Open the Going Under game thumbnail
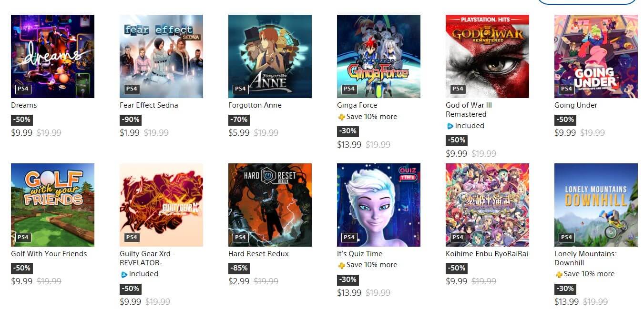Screen dimensions: 644x310 (x=596, y=56)
